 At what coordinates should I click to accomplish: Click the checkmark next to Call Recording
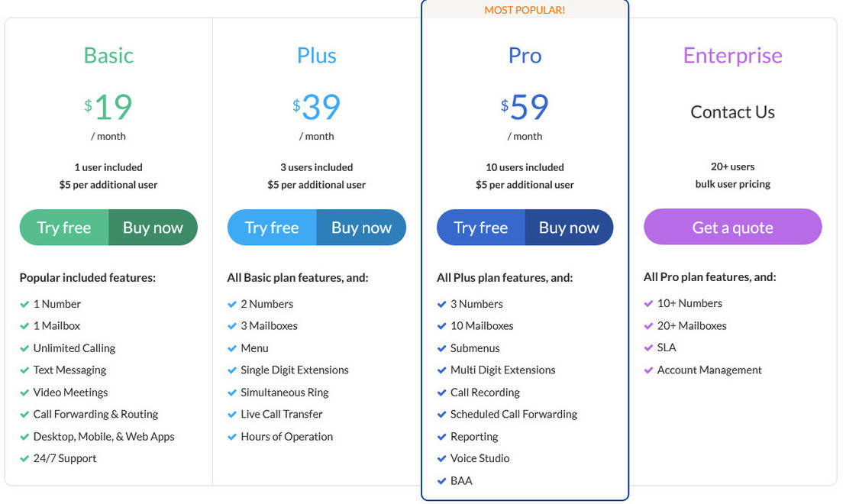tap(441, 393)
